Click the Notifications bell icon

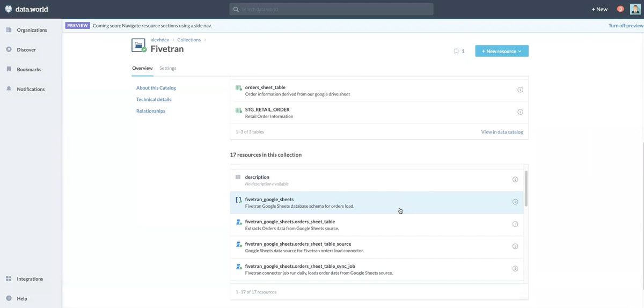9,89
